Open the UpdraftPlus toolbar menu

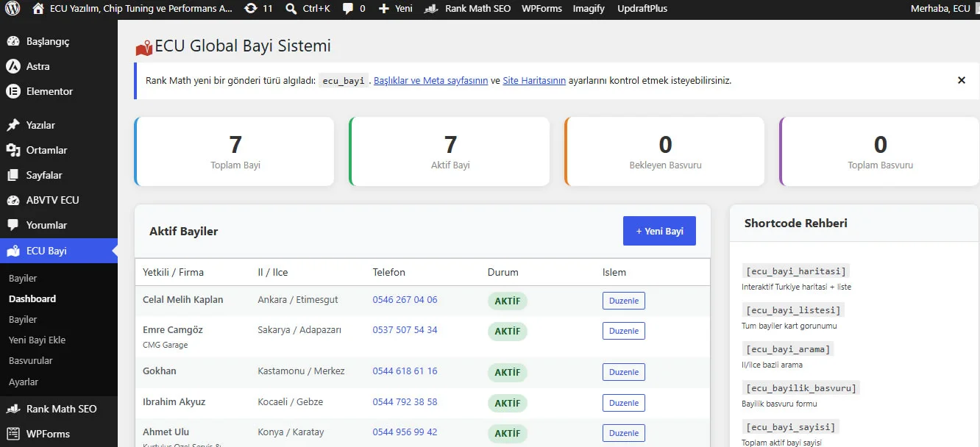[x=641, y=9]
